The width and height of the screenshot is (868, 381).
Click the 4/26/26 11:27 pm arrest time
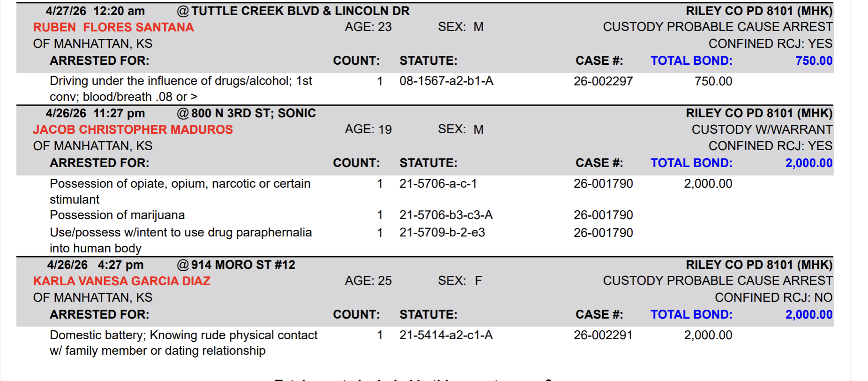pyautogui.click(x=95, y=113)
